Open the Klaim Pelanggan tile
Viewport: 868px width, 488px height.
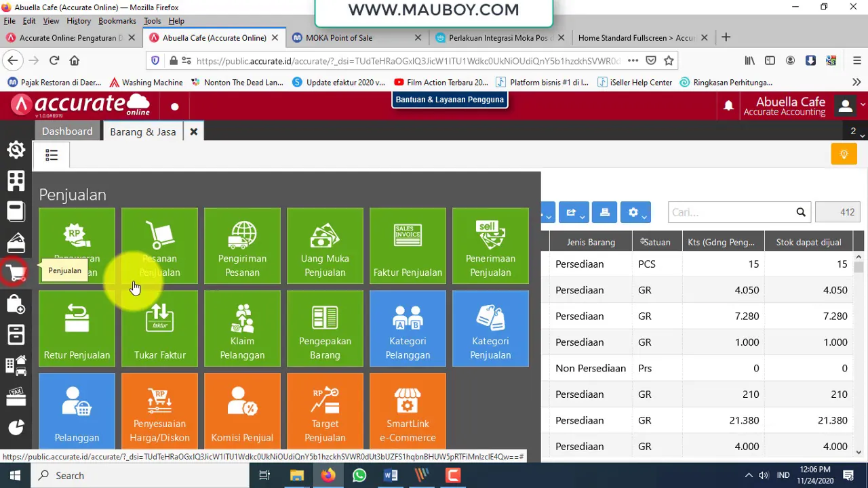point(242,329)
